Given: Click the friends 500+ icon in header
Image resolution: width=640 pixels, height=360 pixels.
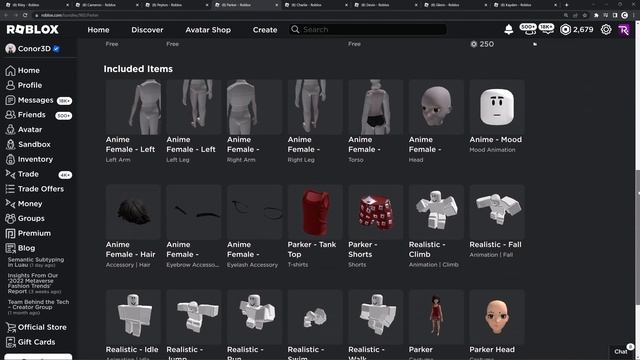Looking at the screenshot, I should pos(528,29).
